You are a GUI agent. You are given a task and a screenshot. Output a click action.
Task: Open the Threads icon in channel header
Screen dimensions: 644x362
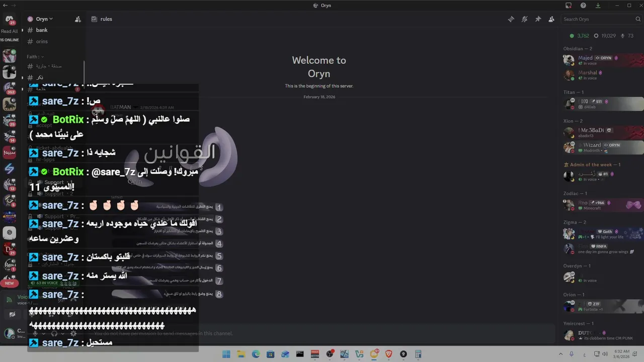511,19
